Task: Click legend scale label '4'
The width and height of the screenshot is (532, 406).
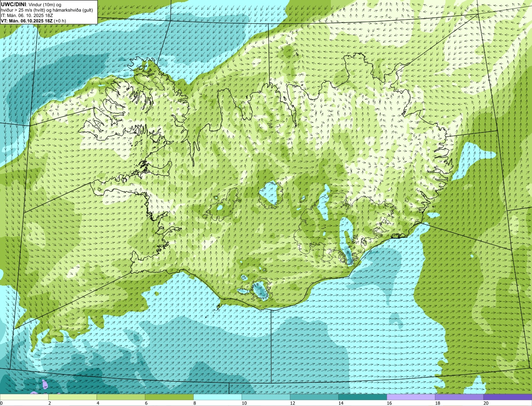Action: (x=98, y=403)
